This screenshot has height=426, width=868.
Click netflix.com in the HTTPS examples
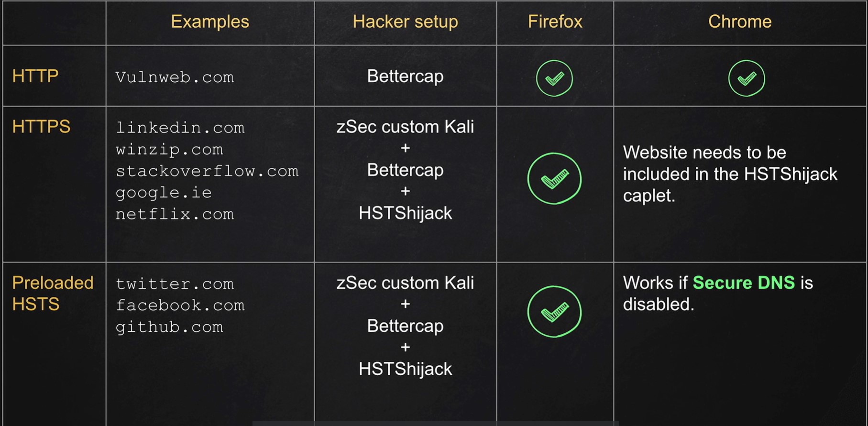point(175,214)
